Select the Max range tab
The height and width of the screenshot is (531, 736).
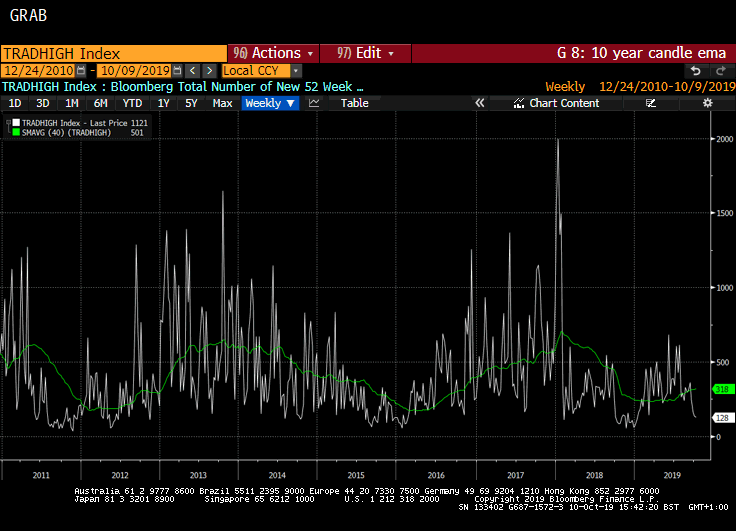pos(222,103)
